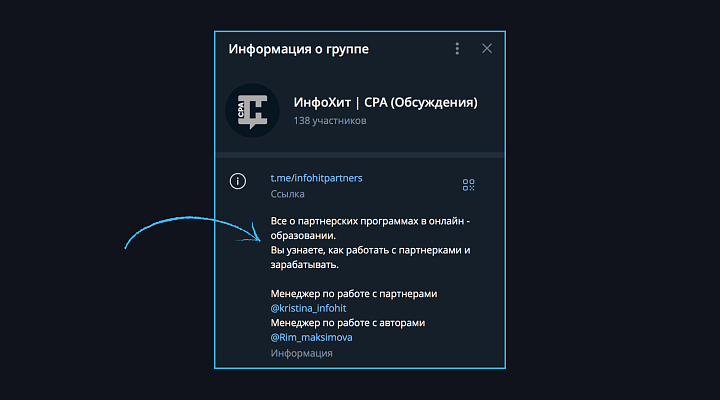This screenshot has height=400, width=720.
Task: Click the word 'зарабатывать.' in description
Action: coord(305,265)
